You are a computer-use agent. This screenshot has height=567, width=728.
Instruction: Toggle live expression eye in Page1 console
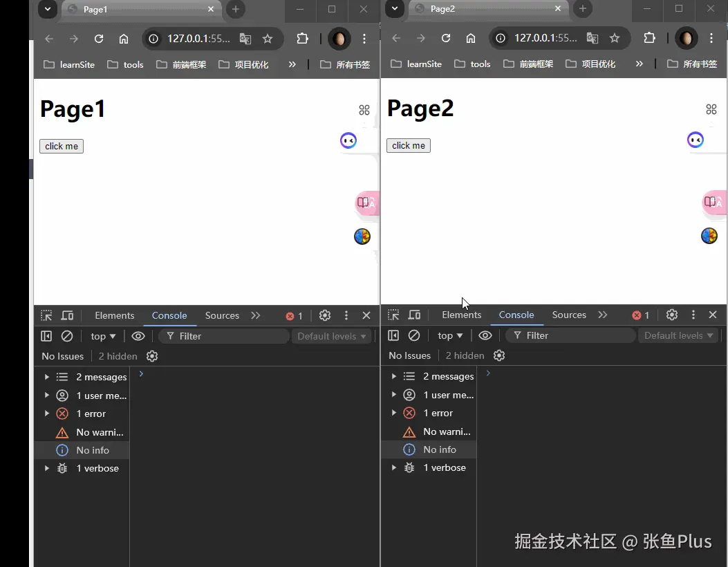(138, 336)
